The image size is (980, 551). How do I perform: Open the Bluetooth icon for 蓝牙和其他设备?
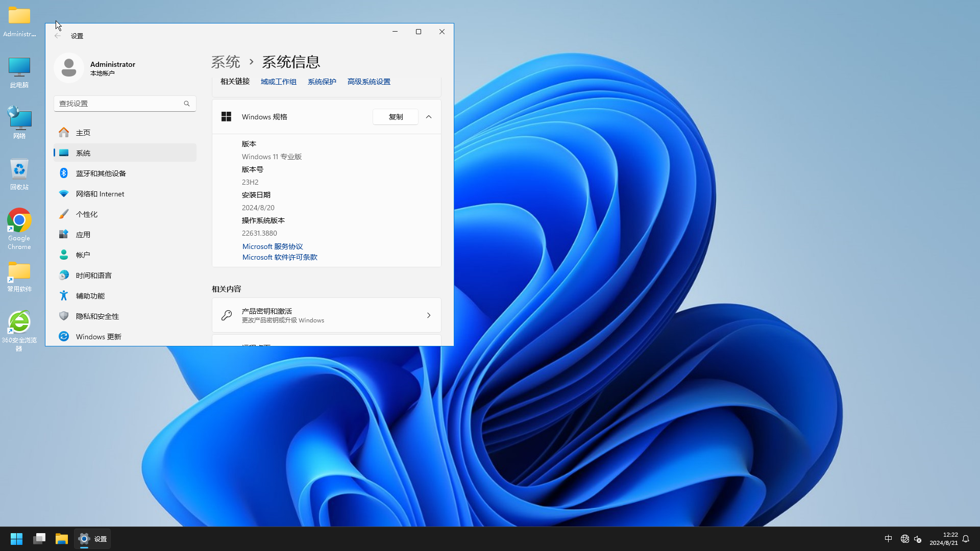click(64, 173)
